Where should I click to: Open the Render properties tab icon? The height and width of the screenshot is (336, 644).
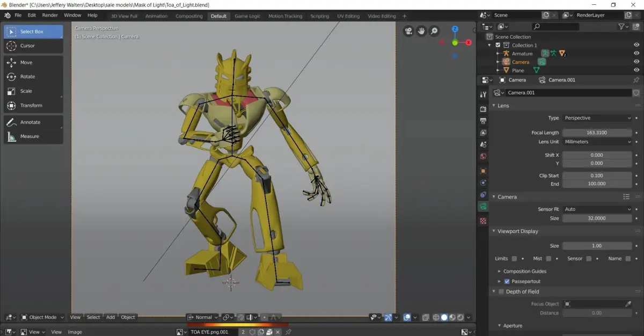(483, 109)
